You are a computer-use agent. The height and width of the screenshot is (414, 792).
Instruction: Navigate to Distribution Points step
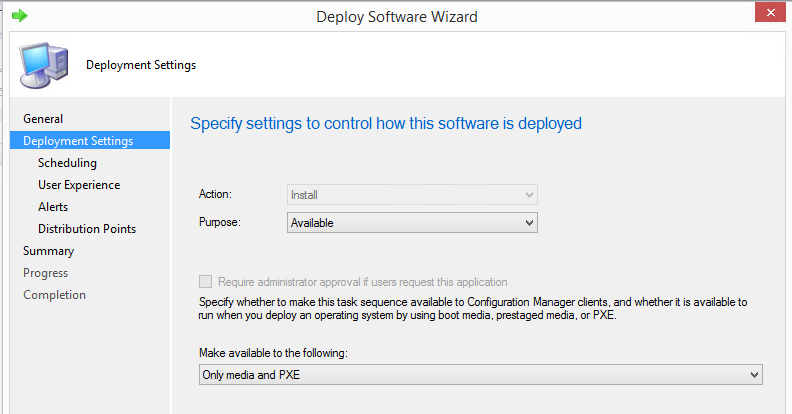tap(87, 229)
